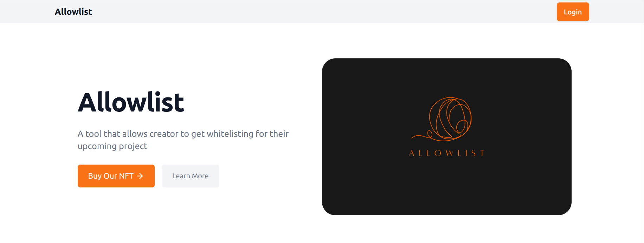Click the large Allowlist hero heading
Image resolution: width=644 pixels, height=243 pixels.
click(x=131, y=102)
